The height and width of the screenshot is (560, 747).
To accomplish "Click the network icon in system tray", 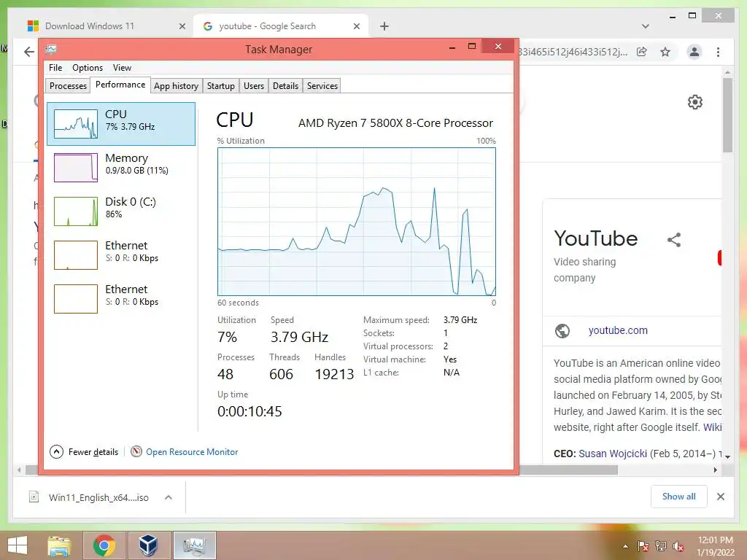I will click(661, 546).
